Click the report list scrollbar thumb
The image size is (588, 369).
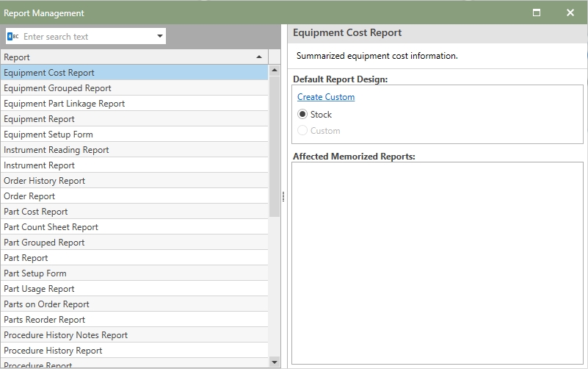[x=275, y=147]
